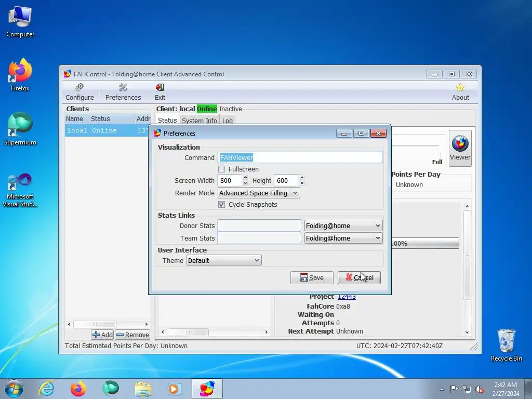This screenshot has width=532, height=399.
Task: Click the taskbar clock
Action: [506, 389]
